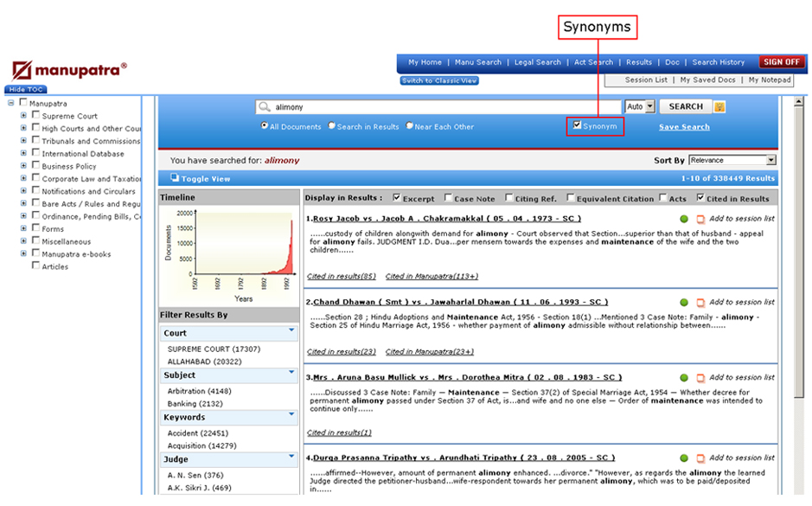Click green status dot for Chand Dhawan case
The height and width of the screenshot is (506, 812).
click(684, 303)
